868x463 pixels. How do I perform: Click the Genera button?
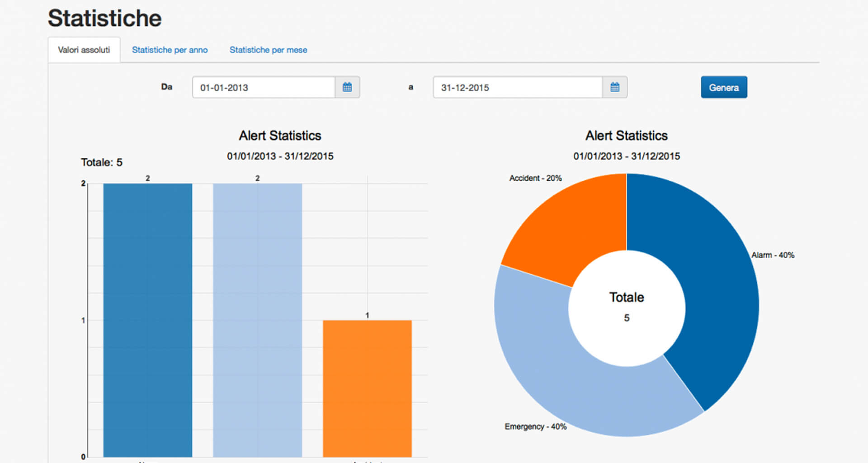tap(723, 87)
